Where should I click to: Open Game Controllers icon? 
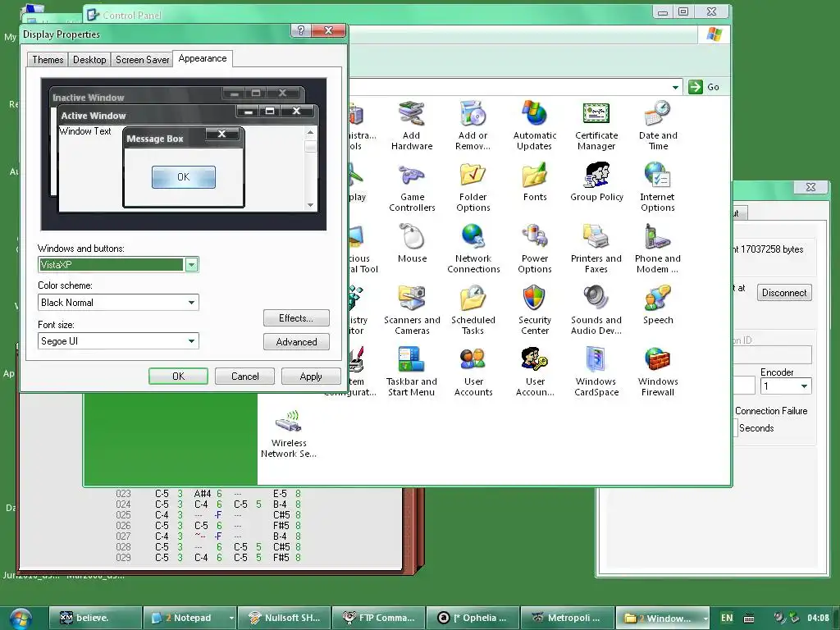pyautogui.click(x=412, y=187)
